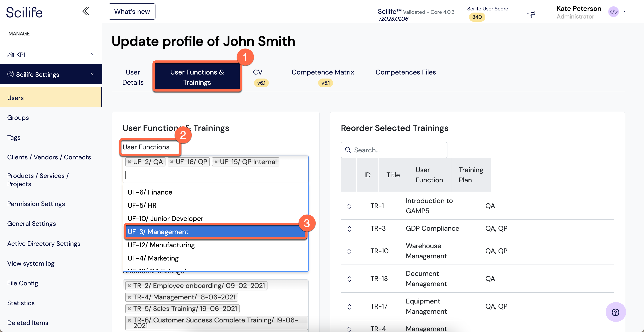This screenshot has width=644, height=332.
Task: Open the help question-mark bubble
Action: point(615,312)
